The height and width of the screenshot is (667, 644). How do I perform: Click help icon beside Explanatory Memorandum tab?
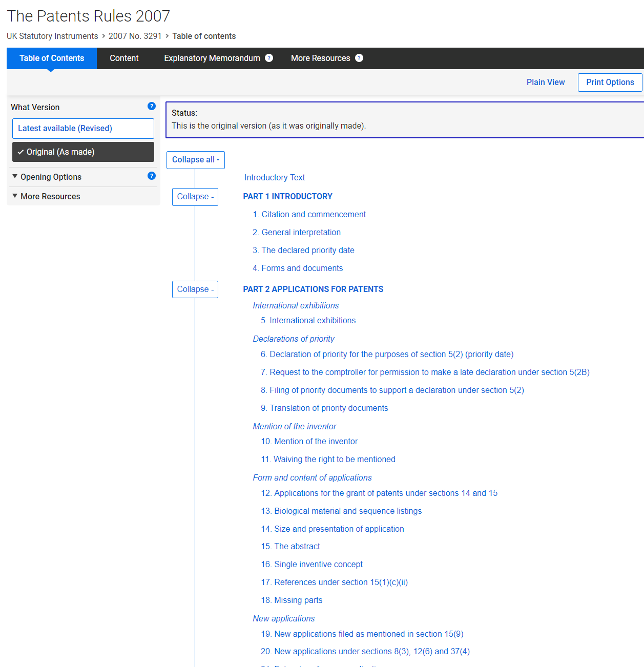(269, 58)
